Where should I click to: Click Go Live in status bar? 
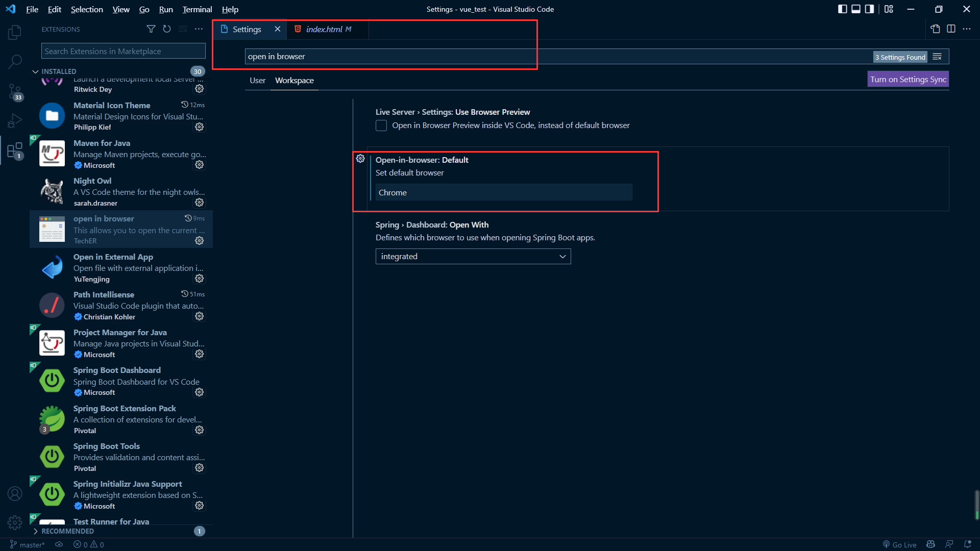click(x=900, y=544)
